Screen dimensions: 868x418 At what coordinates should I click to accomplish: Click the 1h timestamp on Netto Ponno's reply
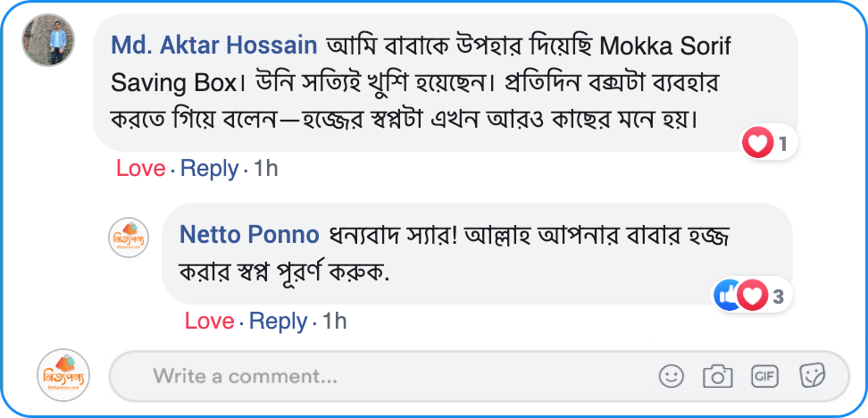tap(334, 321)
